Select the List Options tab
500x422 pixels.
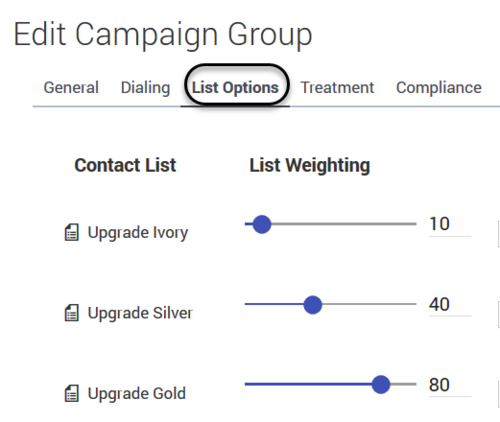235,88
